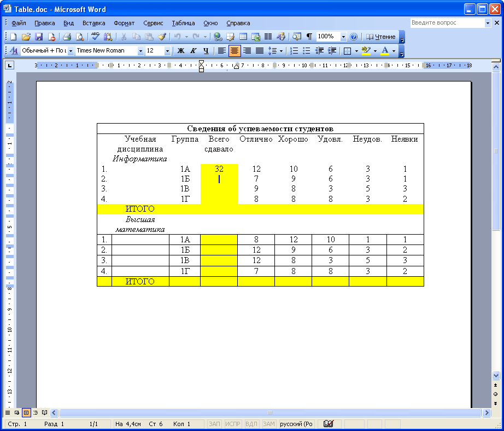
Task: Open the font size 12 dropdown
Action: coord(167,51)
